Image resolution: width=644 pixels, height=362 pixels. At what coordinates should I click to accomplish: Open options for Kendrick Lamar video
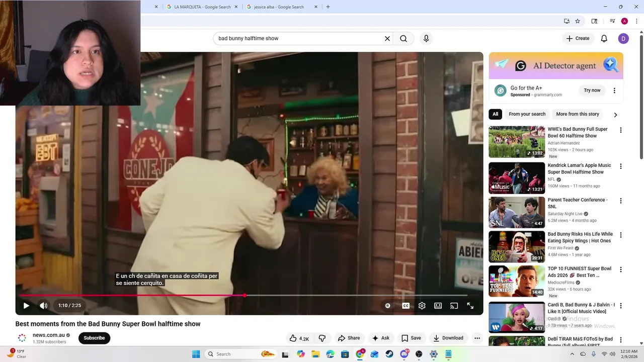(620, 166)
